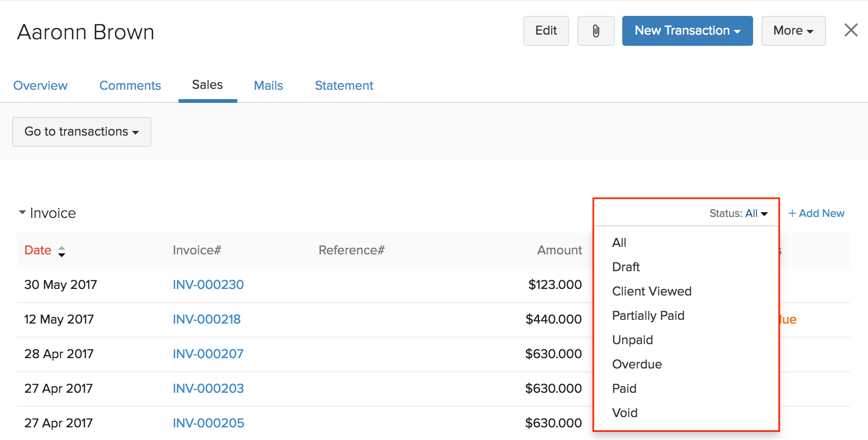Click the Add New link
The height and width of the screenshot is (440, 868).
(x=816, y=213)
